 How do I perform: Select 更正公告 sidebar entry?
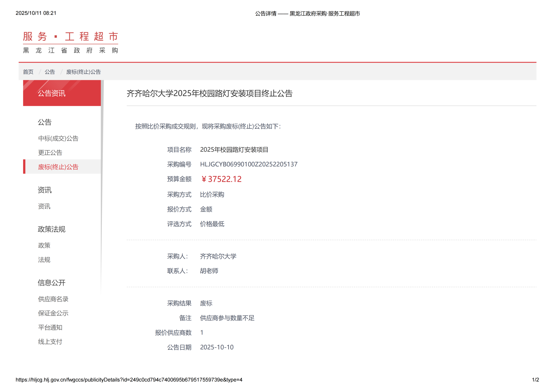pos(50,153)
